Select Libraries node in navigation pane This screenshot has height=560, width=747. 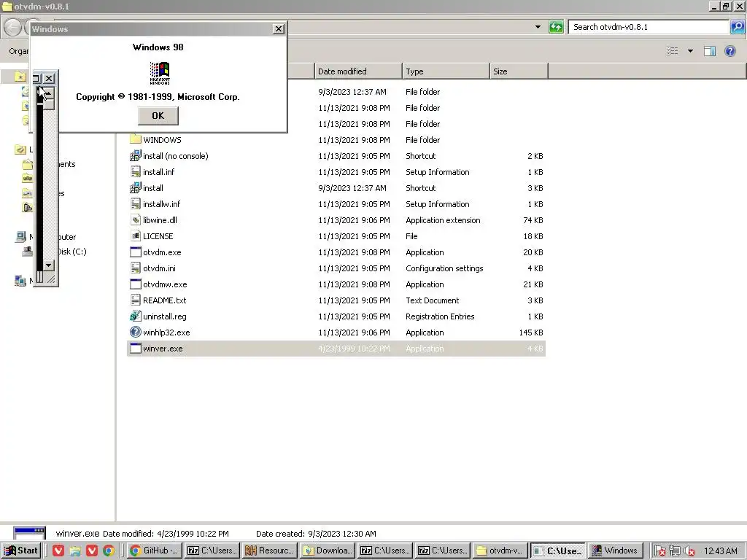(x=20, y=149)
